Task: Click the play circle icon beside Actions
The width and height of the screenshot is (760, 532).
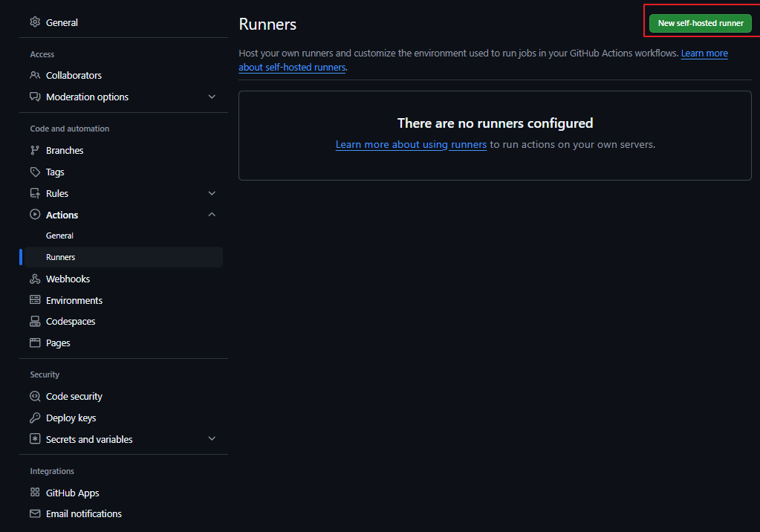Action: click(35, 214)
